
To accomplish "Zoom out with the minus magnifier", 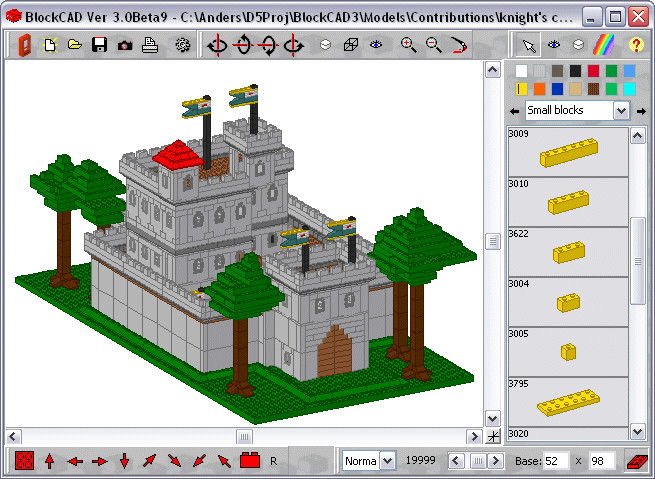I will pyautogui.click(x=434, y=45).
